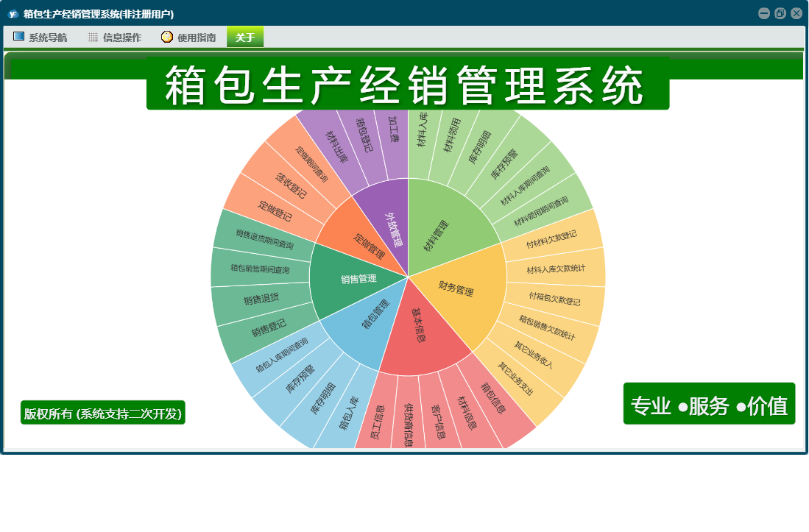Open the 材料信息 segment
The width and height of the screenshot is (809, 532).
coord(467,411)
